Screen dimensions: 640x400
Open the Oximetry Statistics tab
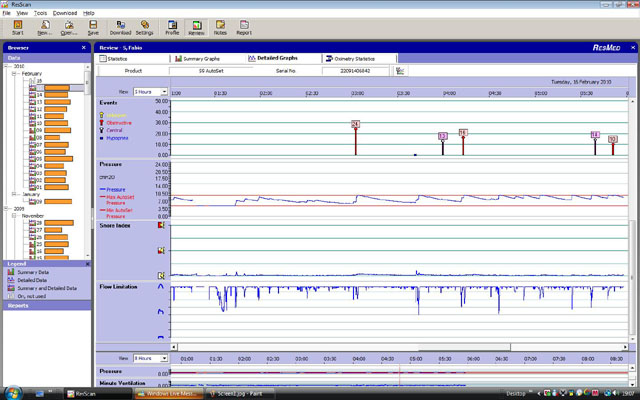[x=359, y=59]
